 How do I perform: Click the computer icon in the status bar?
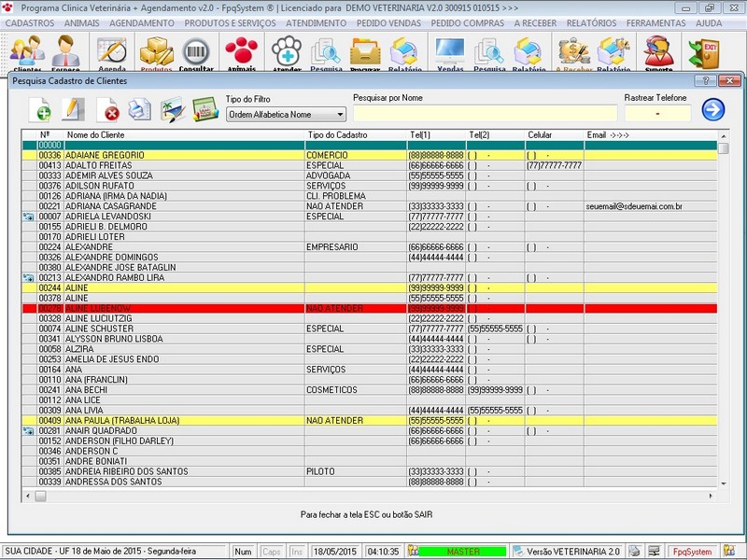coord(654,551)
